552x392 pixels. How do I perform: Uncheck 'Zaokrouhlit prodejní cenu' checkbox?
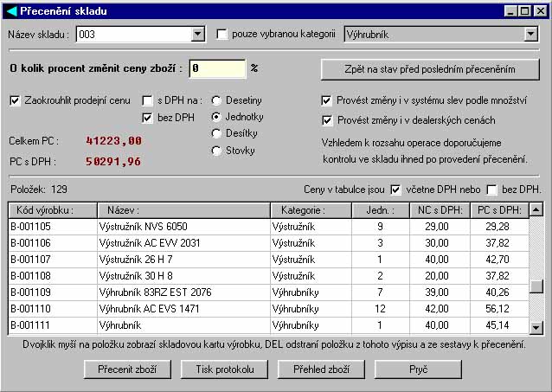click(x=15, y=100)
